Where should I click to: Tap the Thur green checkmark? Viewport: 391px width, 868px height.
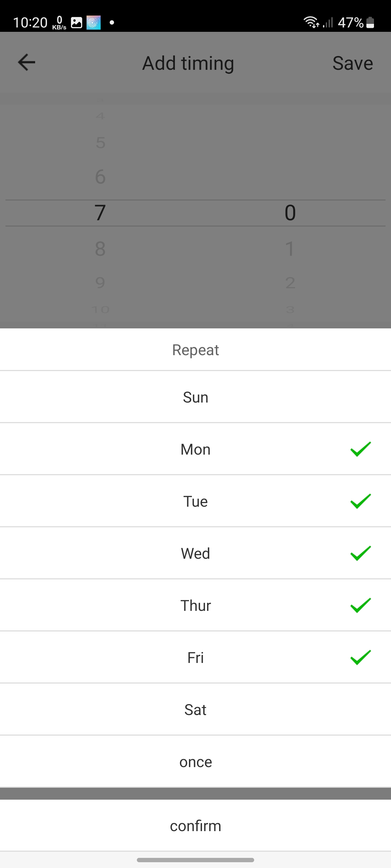click(361, 605)
